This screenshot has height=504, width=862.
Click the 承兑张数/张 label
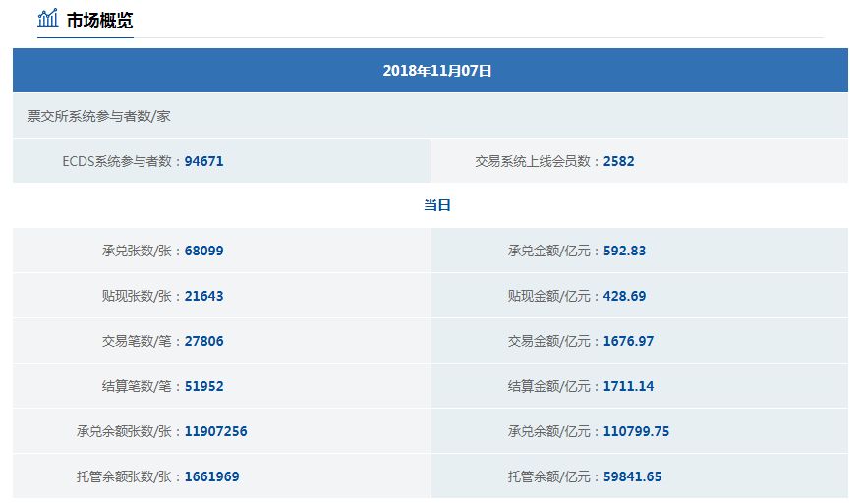click(x=137, y=251)
